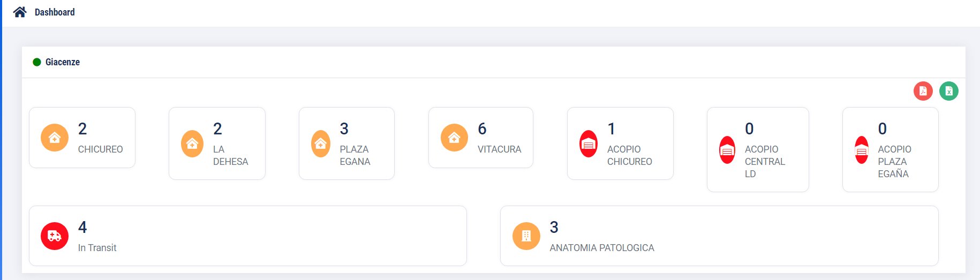Select the CHICUREO card label
Viewport: 980px width, 280px height.
tap(100, 149)
